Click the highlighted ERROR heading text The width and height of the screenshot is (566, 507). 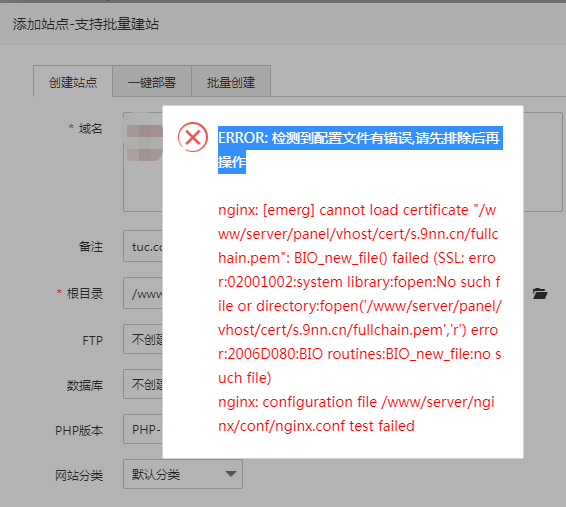360,150
